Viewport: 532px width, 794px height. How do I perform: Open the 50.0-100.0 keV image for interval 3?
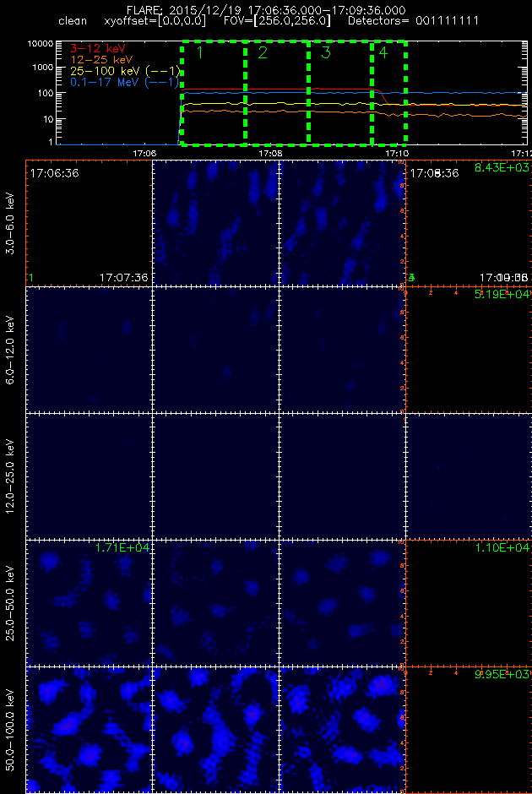pyautogui.click(x=342, y=730)
